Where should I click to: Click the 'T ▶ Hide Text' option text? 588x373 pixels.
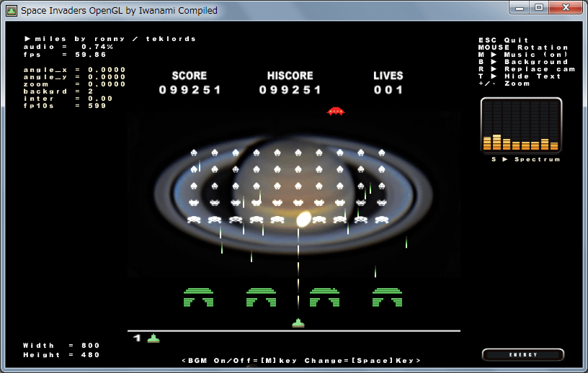tap(520, 76)
